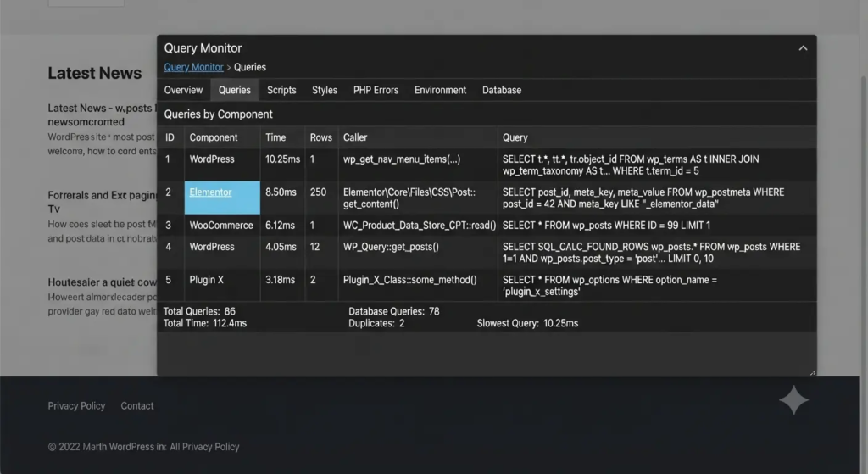Select the Queries tab
This screenshot has height=474, width=868.
click(234, 90)
